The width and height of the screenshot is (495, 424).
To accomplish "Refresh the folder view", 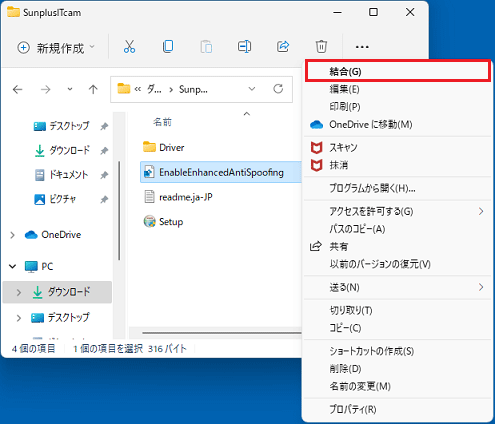I will tap(278, 89).
